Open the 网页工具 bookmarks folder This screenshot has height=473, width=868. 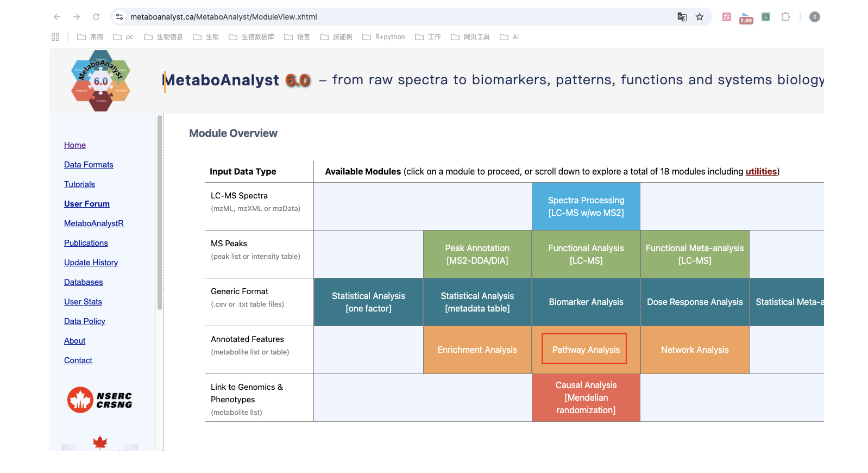[x=470, y=37]
